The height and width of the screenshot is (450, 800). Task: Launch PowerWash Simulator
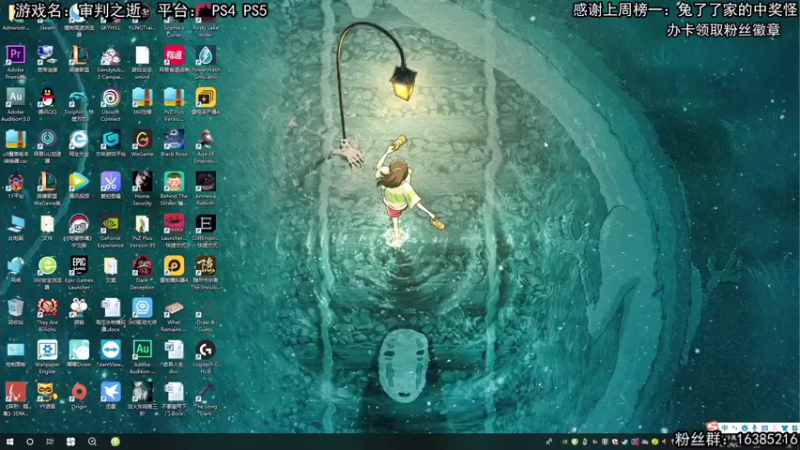click(205, 55)
